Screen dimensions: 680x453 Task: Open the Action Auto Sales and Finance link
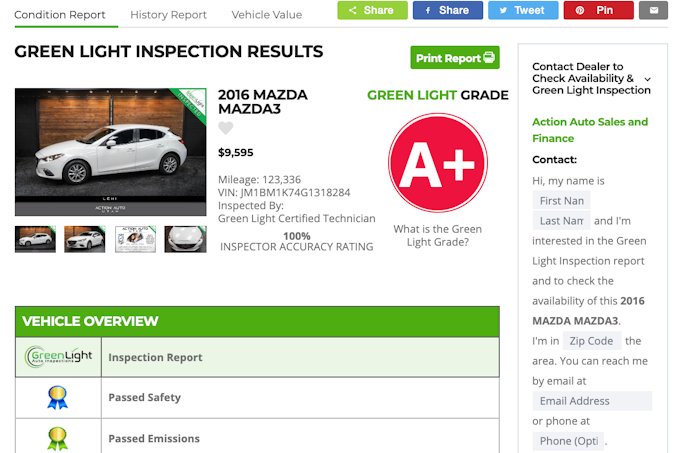[x=590, y=130]
